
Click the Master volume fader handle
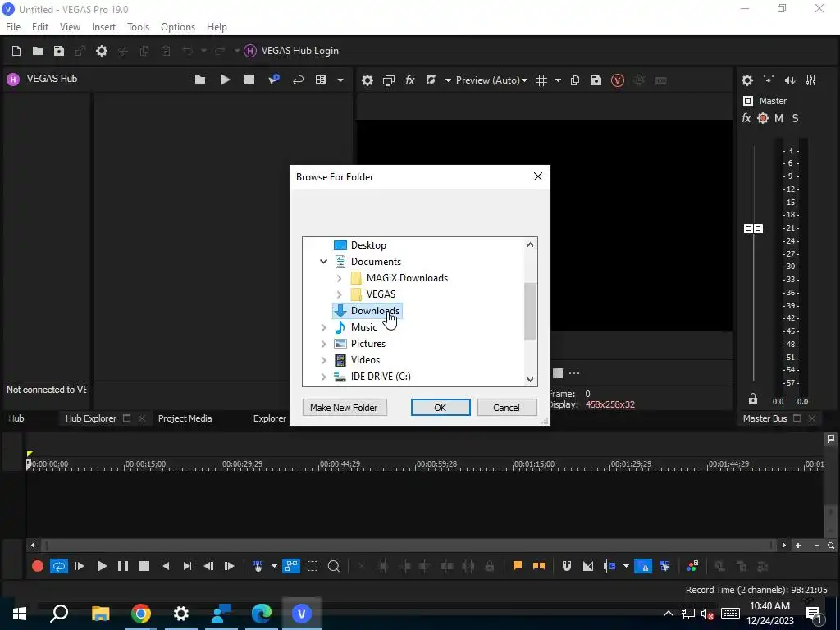754,229
